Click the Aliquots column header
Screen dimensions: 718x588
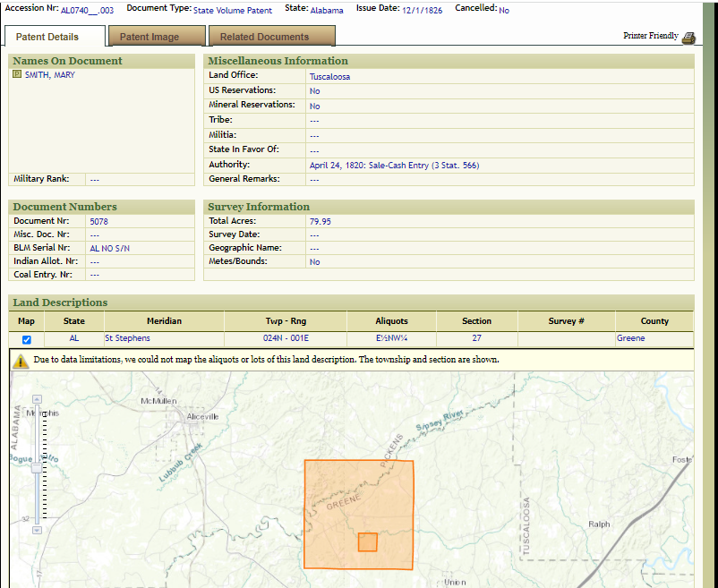392,320
